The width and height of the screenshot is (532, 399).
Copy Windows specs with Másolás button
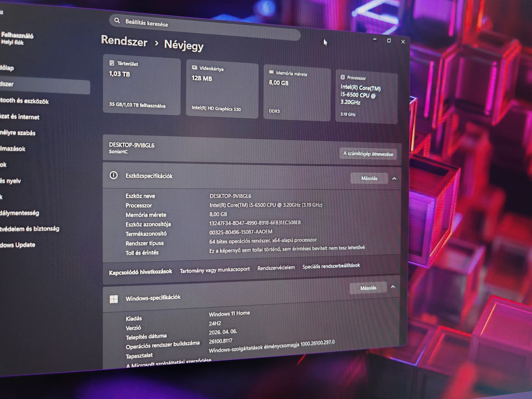368,288
